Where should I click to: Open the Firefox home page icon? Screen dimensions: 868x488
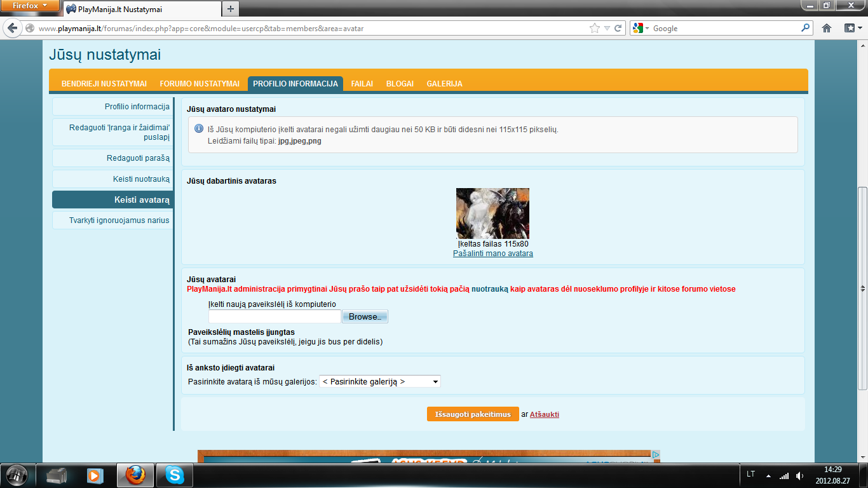[827, 28]
